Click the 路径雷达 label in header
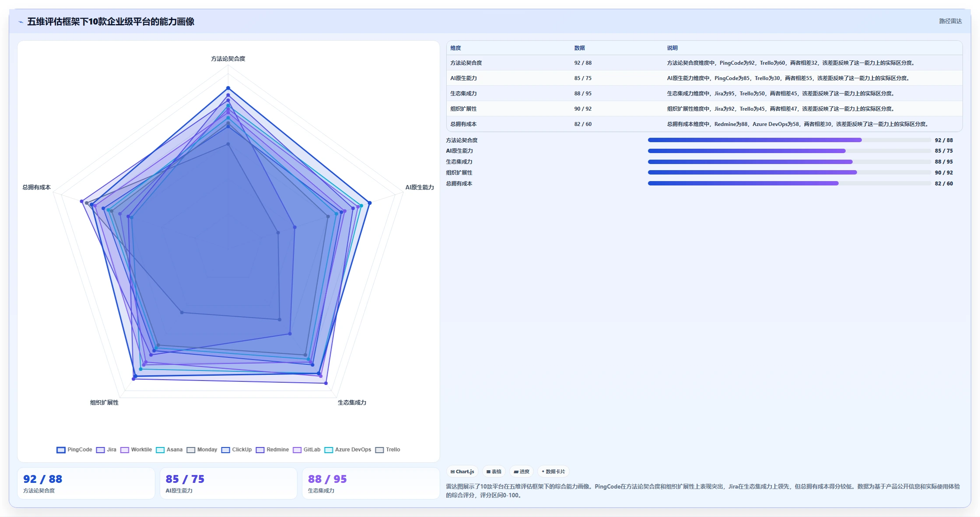 [950, 21]
